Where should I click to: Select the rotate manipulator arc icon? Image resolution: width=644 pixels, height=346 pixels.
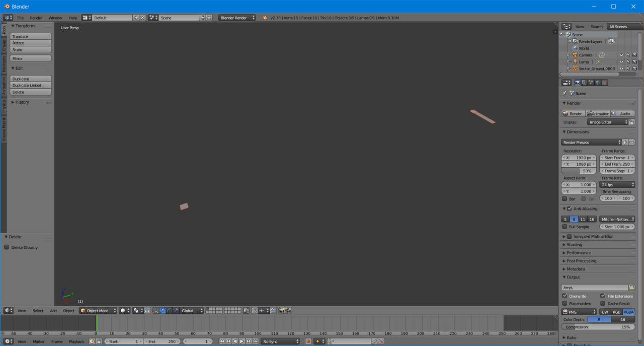[x=169, y=311]
